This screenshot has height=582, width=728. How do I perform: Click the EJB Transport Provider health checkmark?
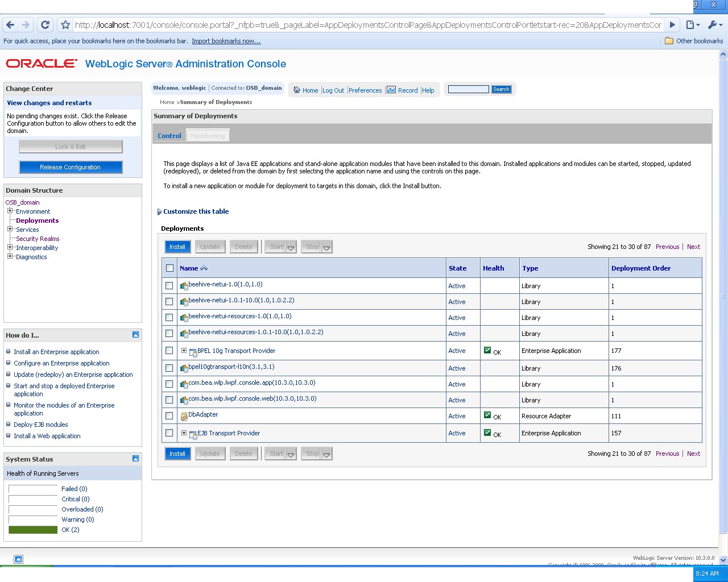click(x=487, y=433)
